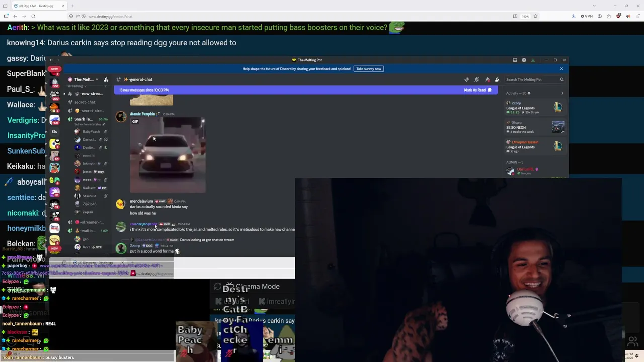Open Discord inbox icon in title bar
Image resolution: width=644 pixels, height=362 pixels.
pos(515,60)
